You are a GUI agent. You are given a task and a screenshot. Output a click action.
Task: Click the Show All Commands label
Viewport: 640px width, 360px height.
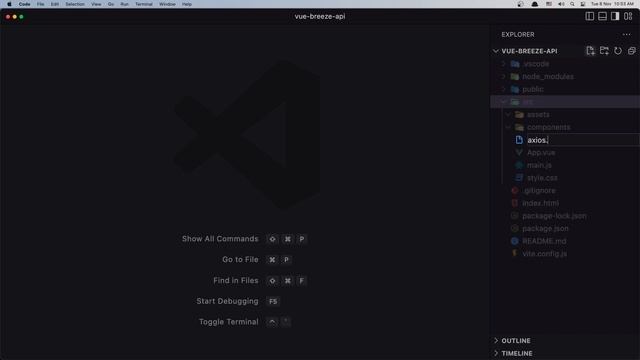tap(220, 239)
